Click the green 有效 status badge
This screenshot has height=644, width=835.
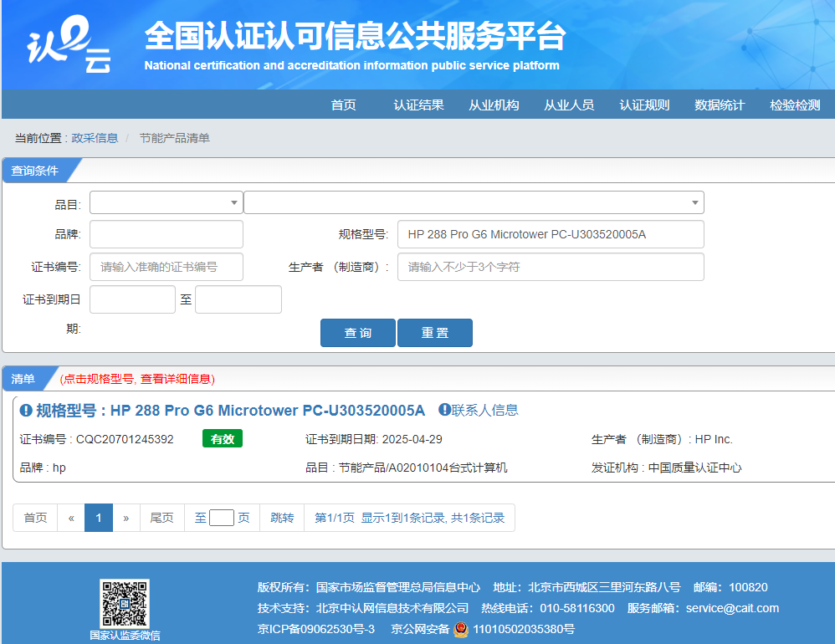tap(222, 438)
